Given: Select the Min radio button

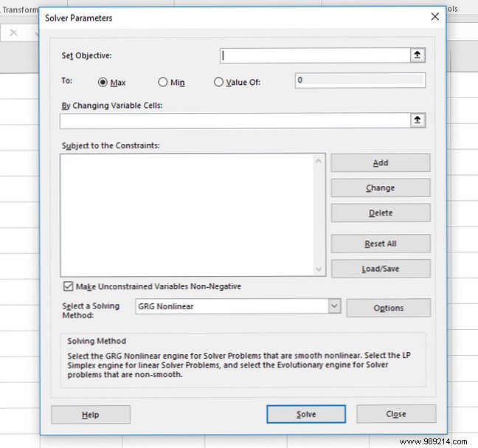Looking at the screenshot, I should coord(163,82).
